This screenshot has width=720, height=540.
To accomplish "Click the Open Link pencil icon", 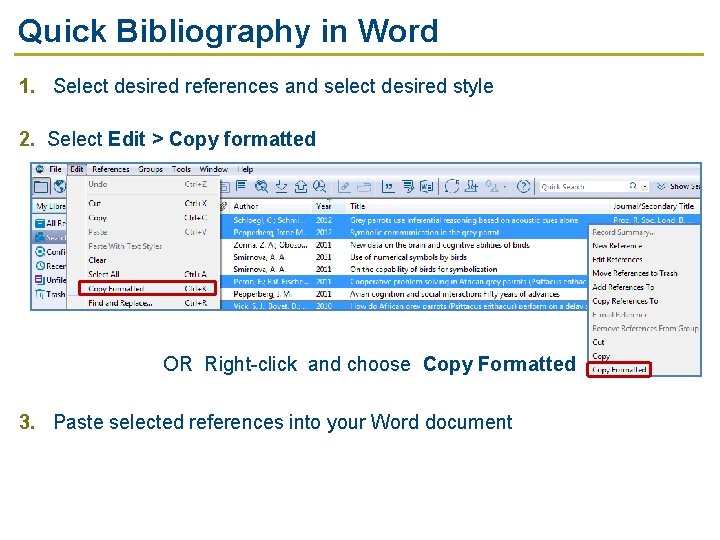I will tap(344, 186).
